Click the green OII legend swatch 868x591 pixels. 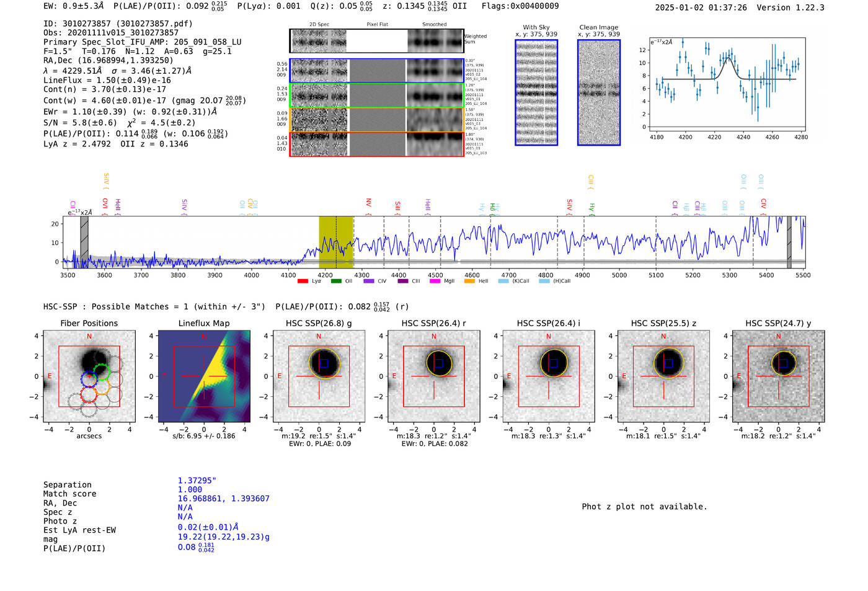[x=336, y=281]
